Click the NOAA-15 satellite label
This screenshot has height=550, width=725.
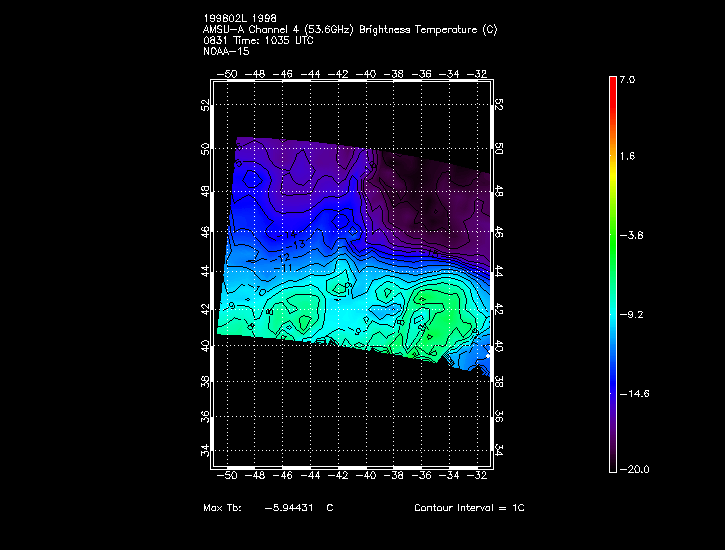click(x=223, y=50)
